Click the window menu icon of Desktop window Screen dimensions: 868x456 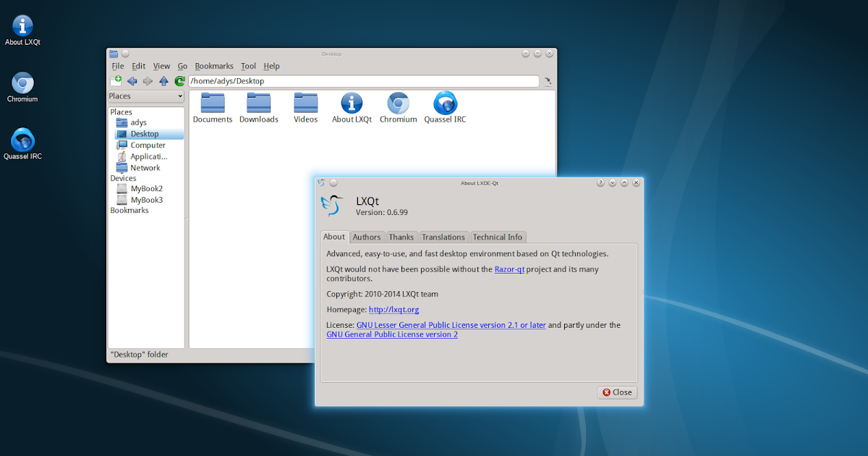113,54
